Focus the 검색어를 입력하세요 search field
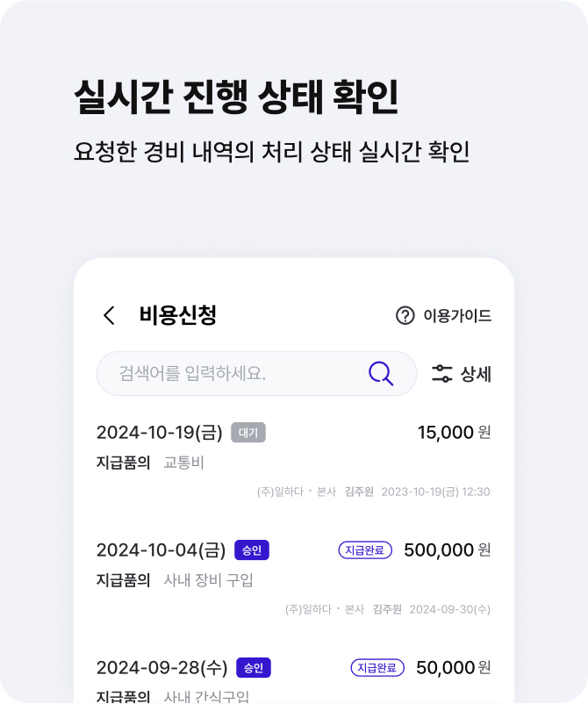The width and height of the screenshot is (588, 704). click(x=256, y=374)
